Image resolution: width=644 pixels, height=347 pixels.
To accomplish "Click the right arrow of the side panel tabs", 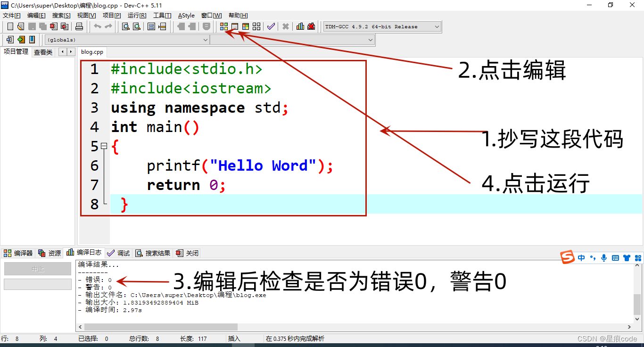I will point(71,52).
